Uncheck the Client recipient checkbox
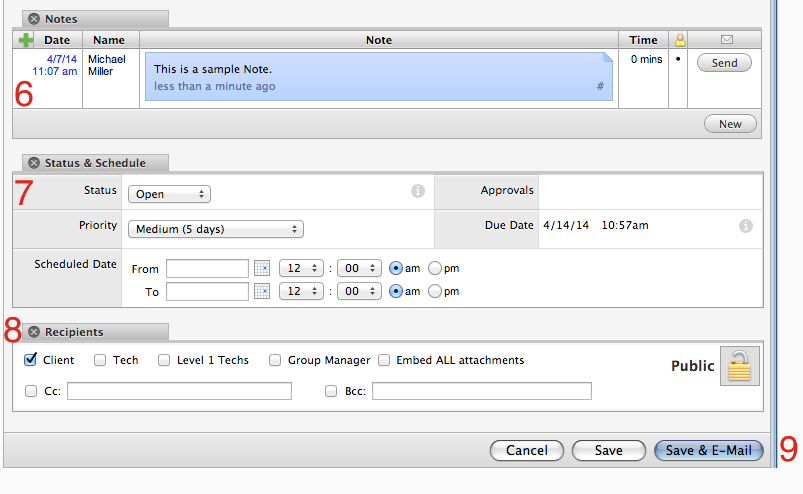803x494 pixels. click(30, 360)
